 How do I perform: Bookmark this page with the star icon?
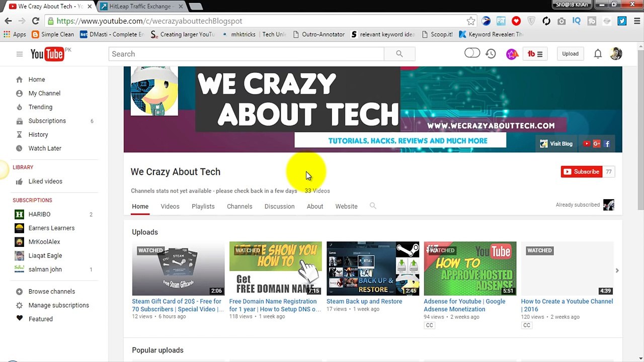(x=471, y=21)
